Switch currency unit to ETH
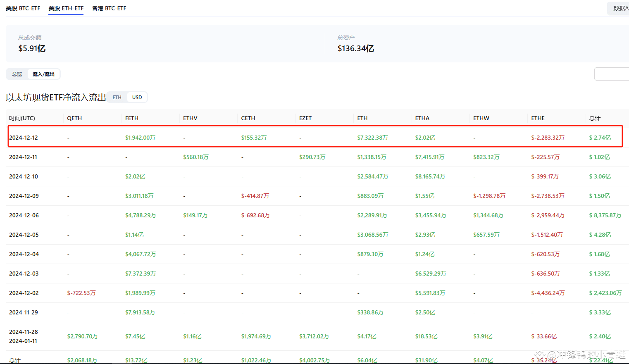Image resolution: width=629 pixels, height=364 pixels. 117,97
